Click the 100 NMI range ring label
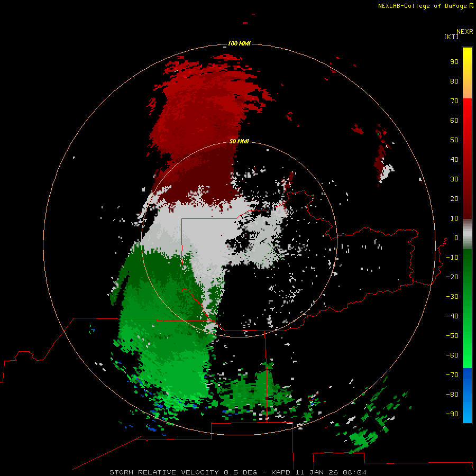Viewport: 476px width, 476px height. pyautogui.click(x=239, y=43)
